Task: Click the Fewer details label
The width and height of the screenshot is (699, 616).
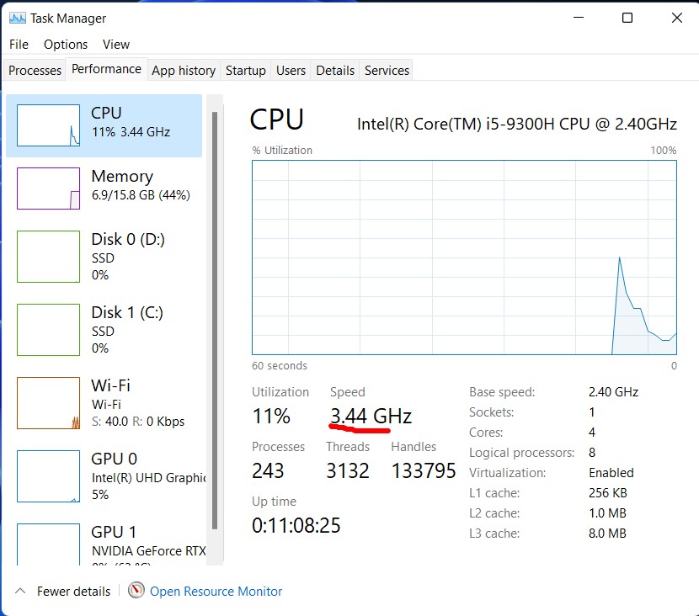Action: [73, 591]
